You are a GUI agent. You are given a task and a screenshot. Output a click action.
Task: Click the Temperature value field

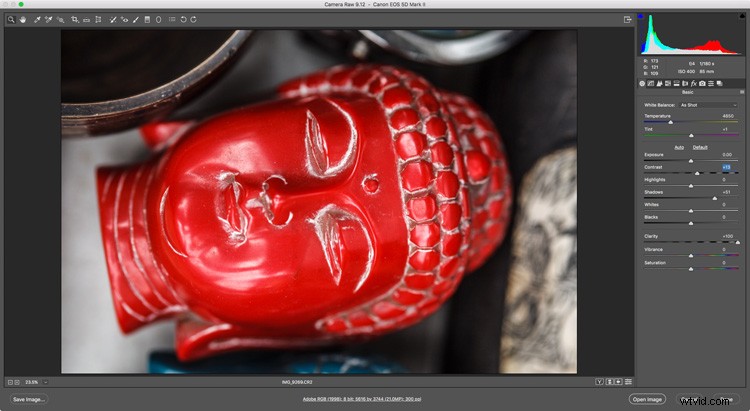pos(728,116)
